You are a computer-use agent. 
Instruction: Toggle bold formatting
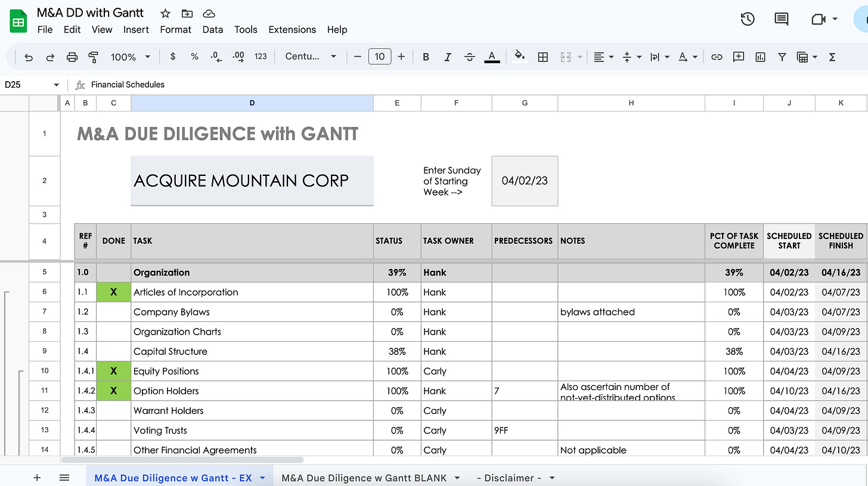pos(426,57)
